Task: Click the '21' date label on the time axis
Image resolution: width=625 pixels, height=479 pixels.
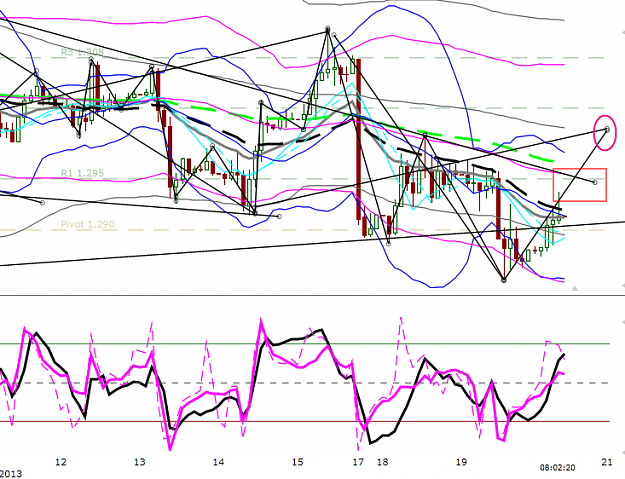Action: pyautogui.click(x=607, y=462)
